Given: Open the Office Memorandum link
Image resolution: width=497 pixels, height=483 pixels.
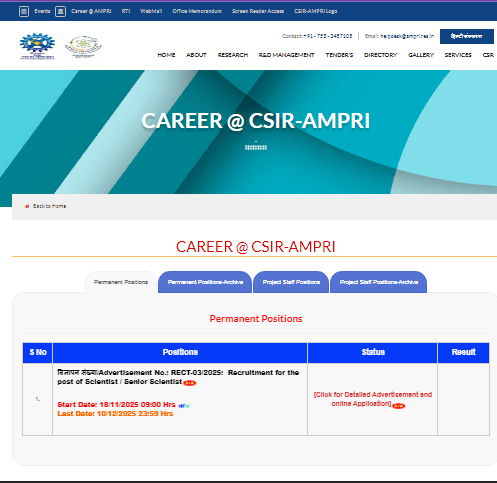Looking at the screenshot, I should pos(197,11).
